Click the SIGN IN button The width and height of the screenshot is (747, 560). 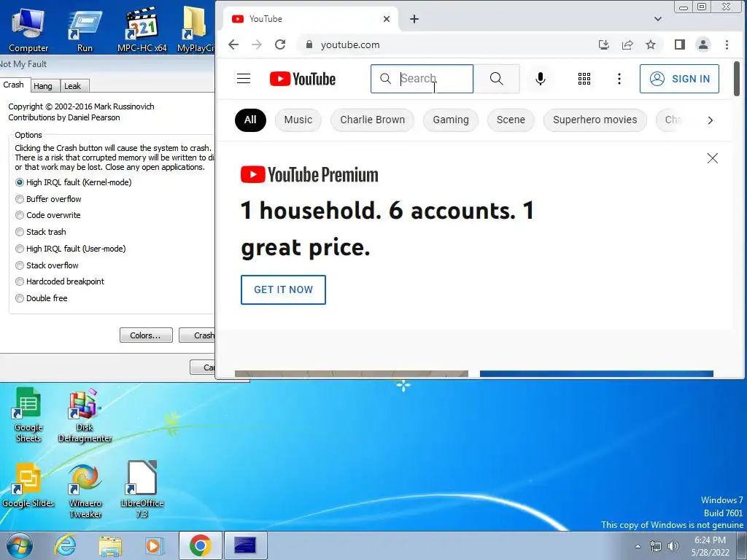coord(679,79)
